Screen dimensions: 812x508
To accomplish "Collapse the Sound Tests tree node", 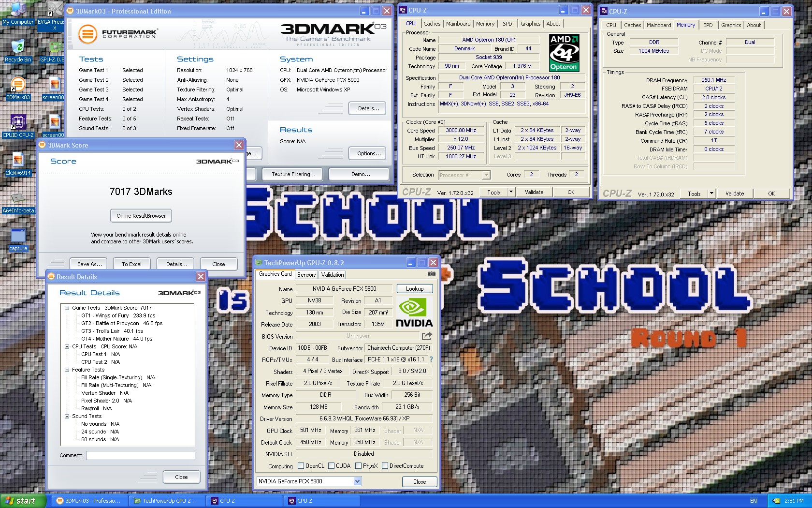I will coord(67,416).
